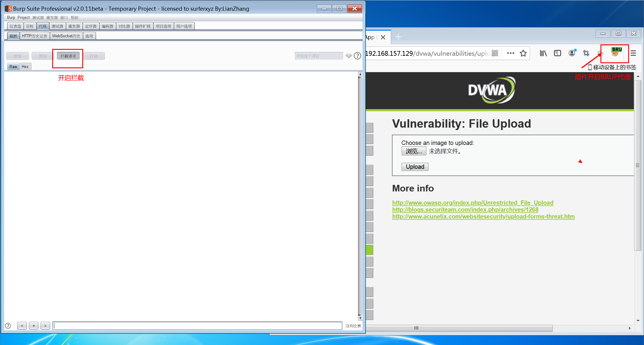The width and height of the screenshot is (644, 345).
Task: Switch message view to Raw
Action: click(13, 66)
